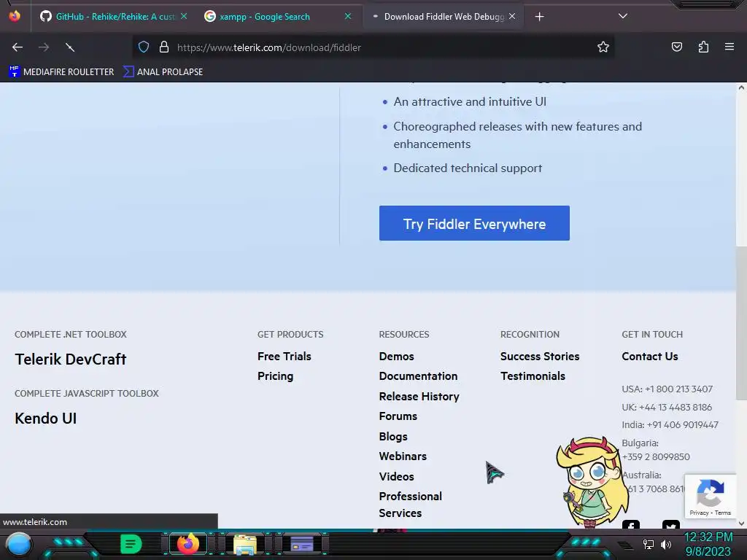Open the purple window app in taskbar
Image resolution: width=747 pixels, height=560 pixels.
coord(302,544)
